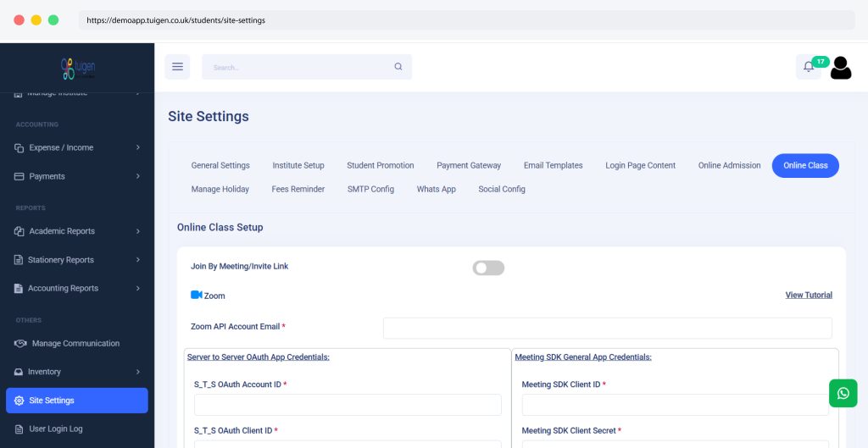Click the Meeting SDK Client ID field
This screenshot has width=868, height=448.
(675, 405)
